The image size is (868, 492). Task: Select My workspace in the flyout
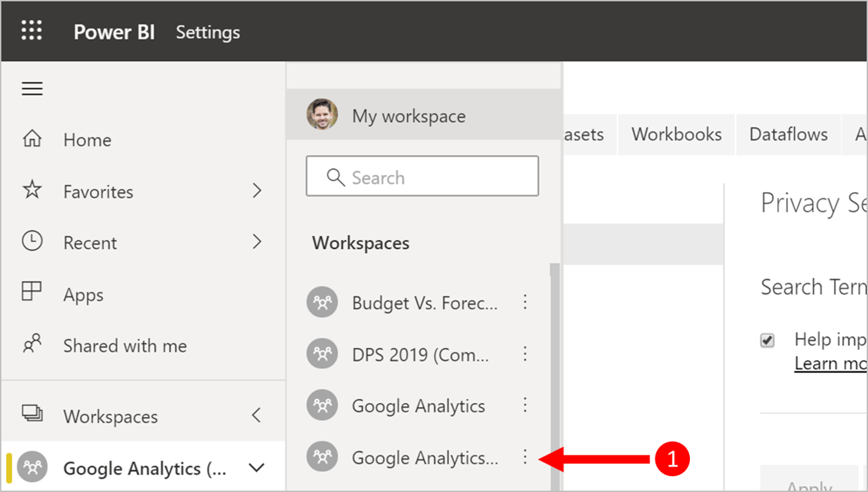click(x=423, y=114)
